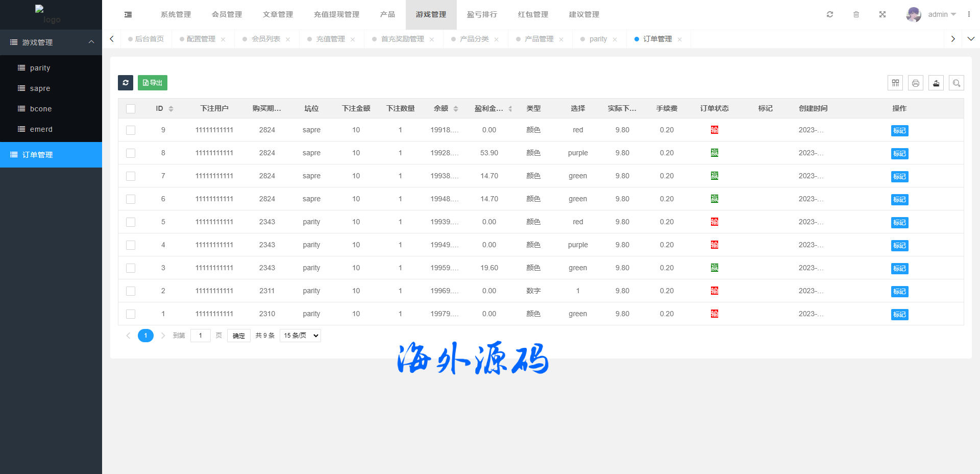Collapse sidebar using the hamburger icon
This screenshot has height=474, width=980.
pyautogui.click(x=128, y=14)
